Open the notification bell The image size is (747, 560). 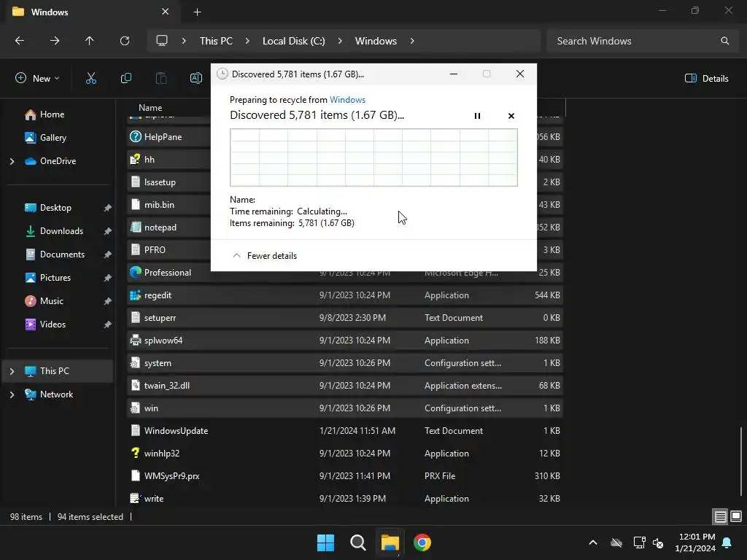click(727, 542)
